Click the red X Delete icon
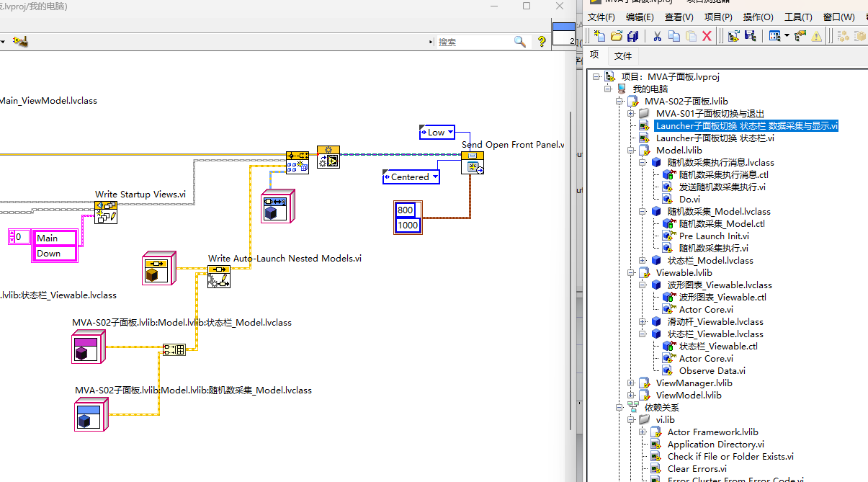The height and width of the screenshot is (482, 868). (x=707, y=36)
